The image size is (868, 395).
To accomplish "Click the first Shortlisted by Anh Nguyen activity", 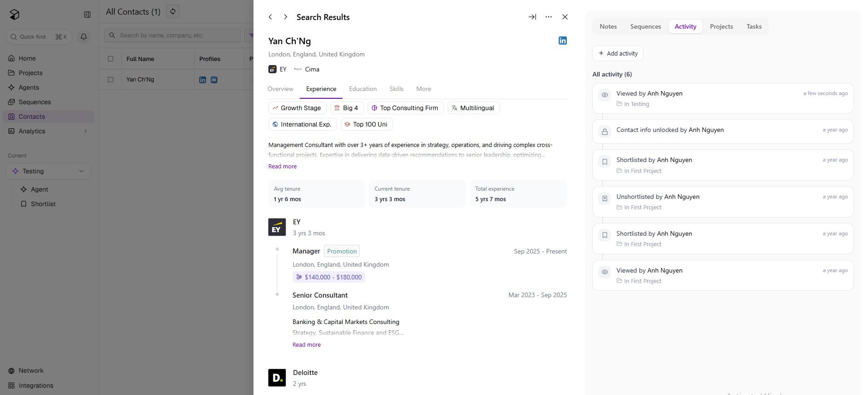I will tap(723, 165).
